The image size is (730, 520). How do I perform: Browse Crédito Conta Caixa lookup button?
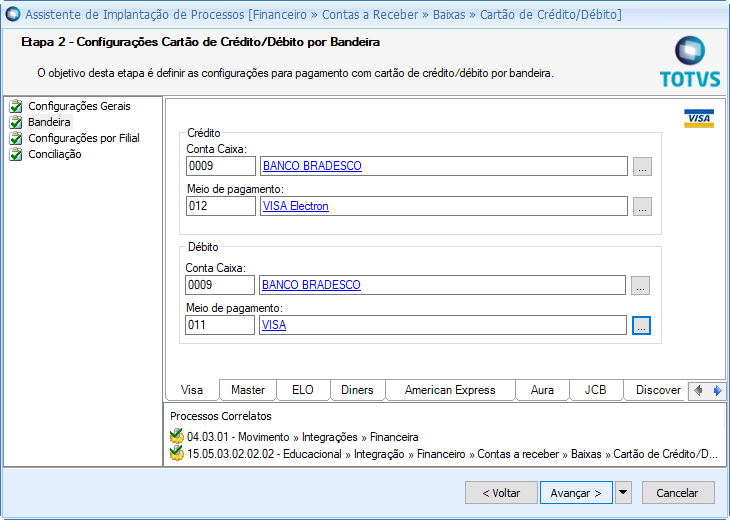pos(642,166)
